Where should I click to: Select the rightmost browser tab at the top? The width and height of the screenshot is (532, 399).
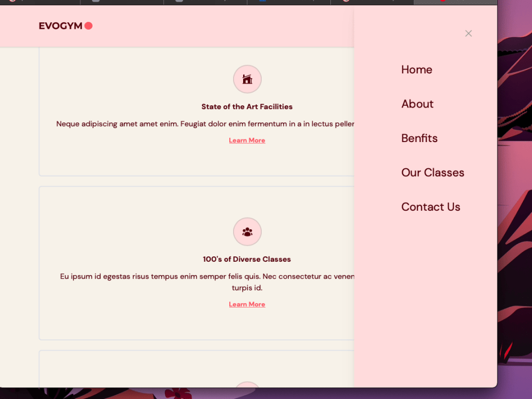pos(455,2)
